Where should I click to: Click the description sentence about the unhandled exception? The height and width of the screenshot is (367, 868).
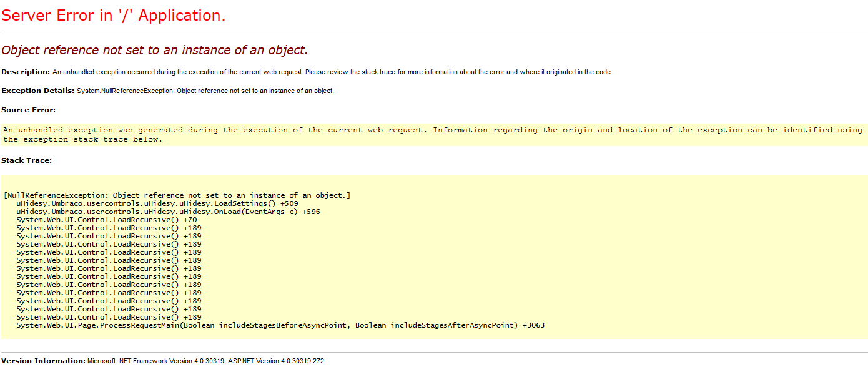point(332,72)
